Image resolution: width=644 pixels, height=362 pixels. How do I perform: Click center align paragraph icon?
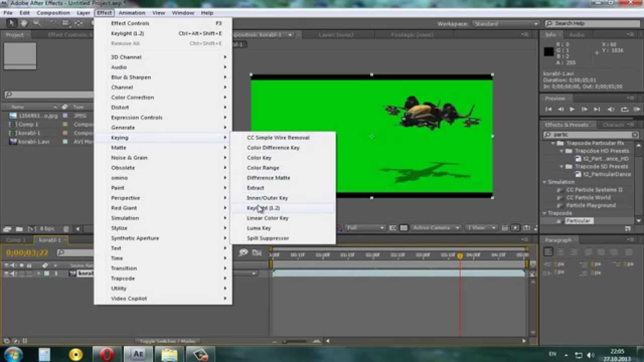(560, 252)
